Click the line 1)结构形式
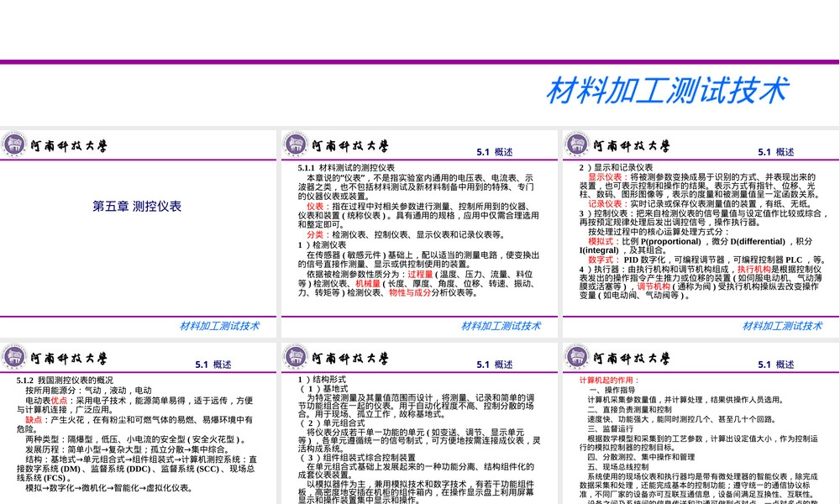The image size is (840, 504). (322, 379)
